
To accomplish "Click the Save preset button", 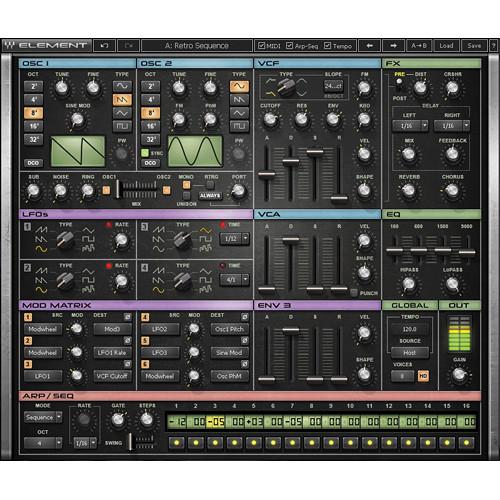I will click(474, 45).
